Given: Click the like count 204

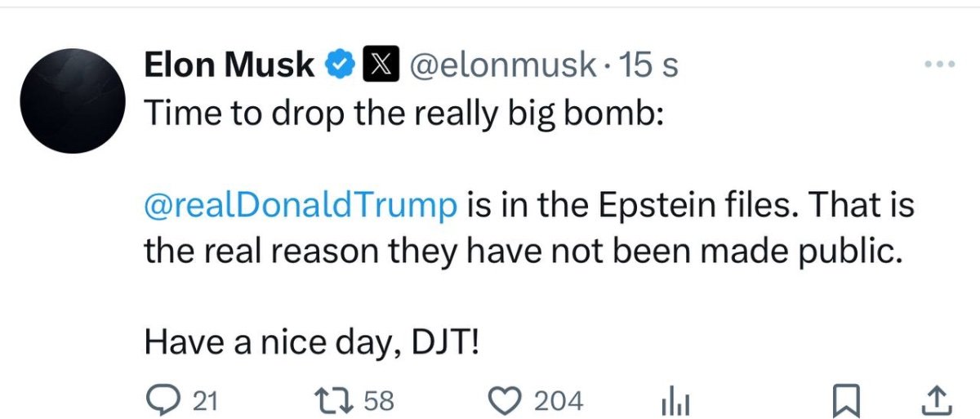Looking at the screenshot, I should [559, 400].
